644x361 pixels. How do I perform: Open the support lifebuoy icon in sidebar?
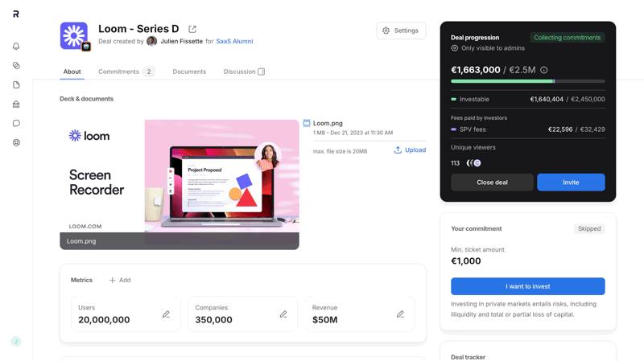tap(16, 143)
